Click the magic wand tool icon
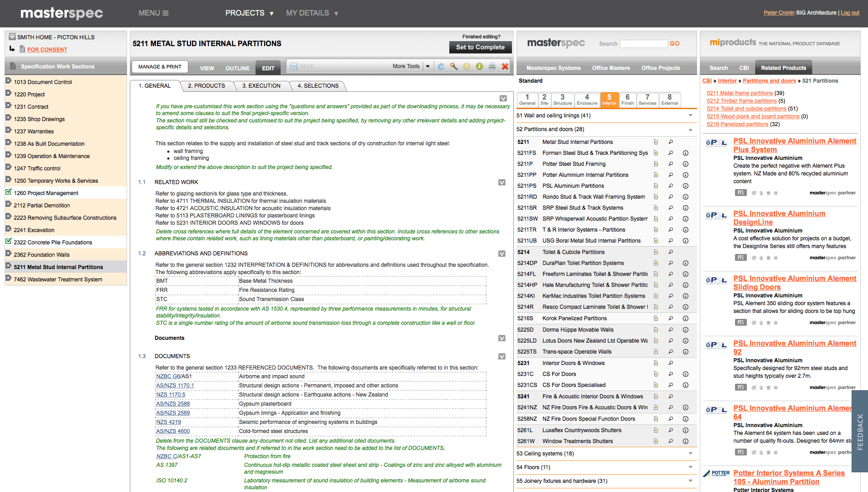The image size is (868, 492). (453, 67)
